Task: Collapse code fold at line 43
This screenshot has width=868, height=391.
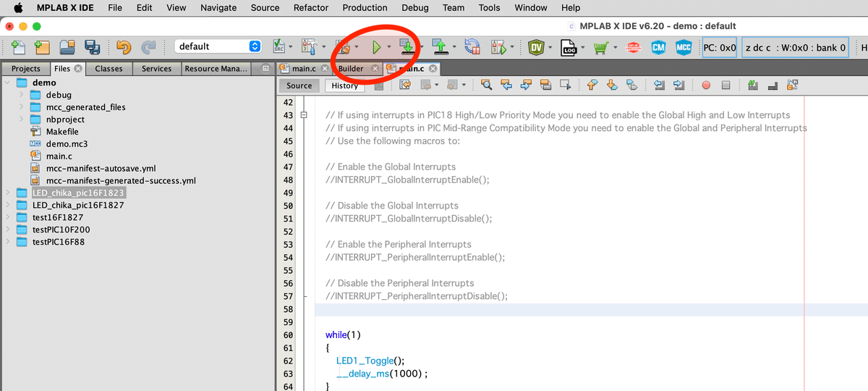Action: pyautogui.click(x=304, y=115)
